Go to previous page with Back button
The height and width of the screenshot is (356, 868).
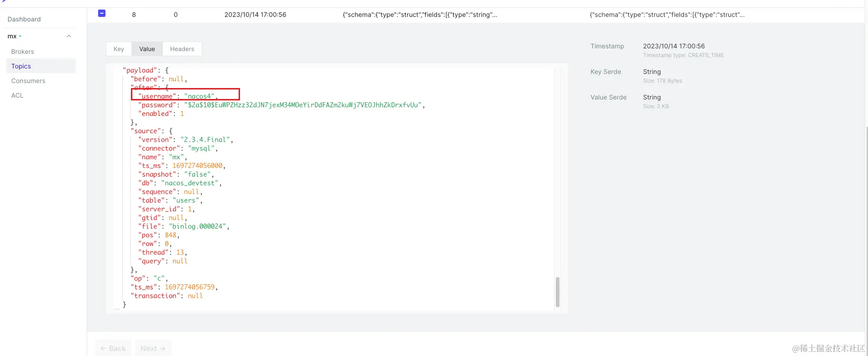113,348
